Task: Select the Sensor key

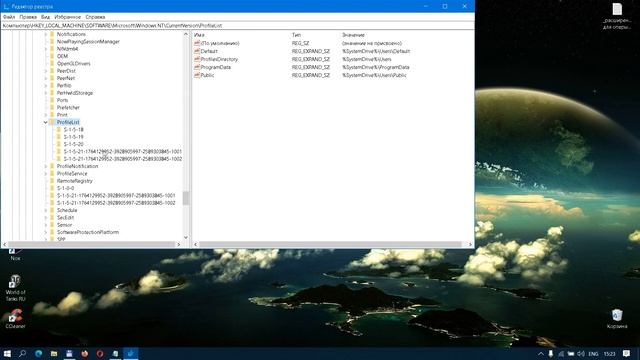Action: tap(64, 225)
